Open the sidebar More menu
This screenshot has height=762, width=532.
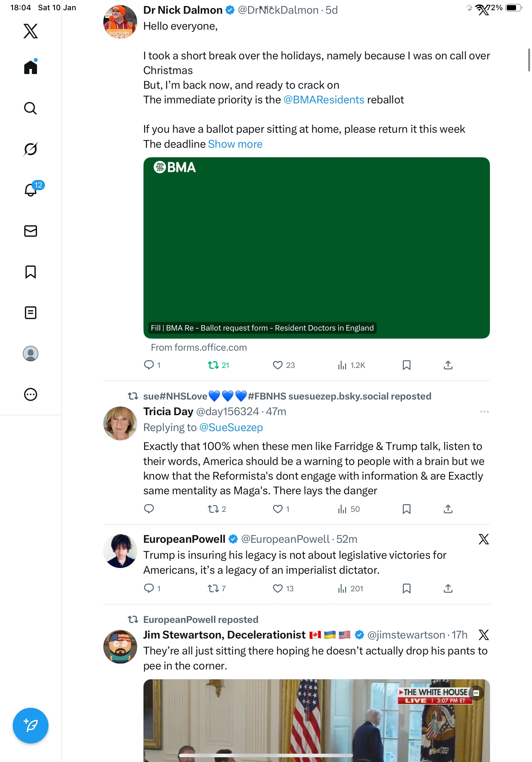(31, 395)
